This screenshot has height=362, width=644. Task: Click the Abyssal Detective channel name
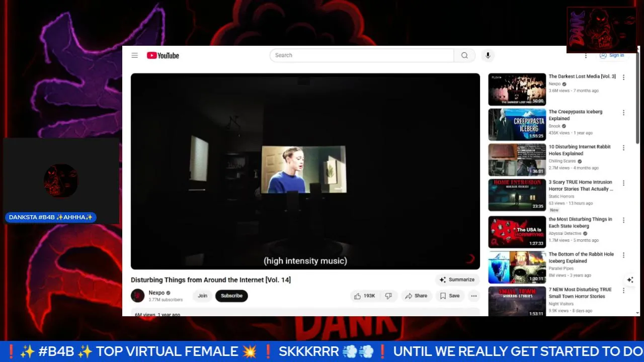(x=565, y=234)
